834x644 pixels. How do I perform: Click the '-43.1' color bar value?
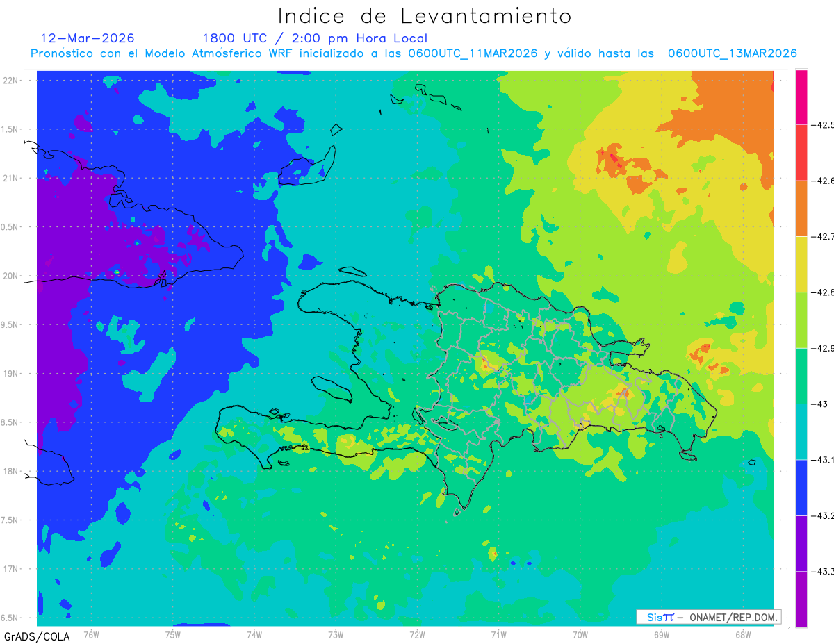coord(824,460)
